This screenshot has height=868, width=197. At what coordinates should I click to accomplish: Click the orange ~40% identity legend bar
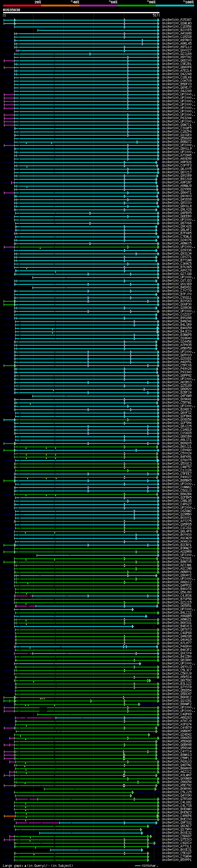pyautogui.click(x=60, y=6)
